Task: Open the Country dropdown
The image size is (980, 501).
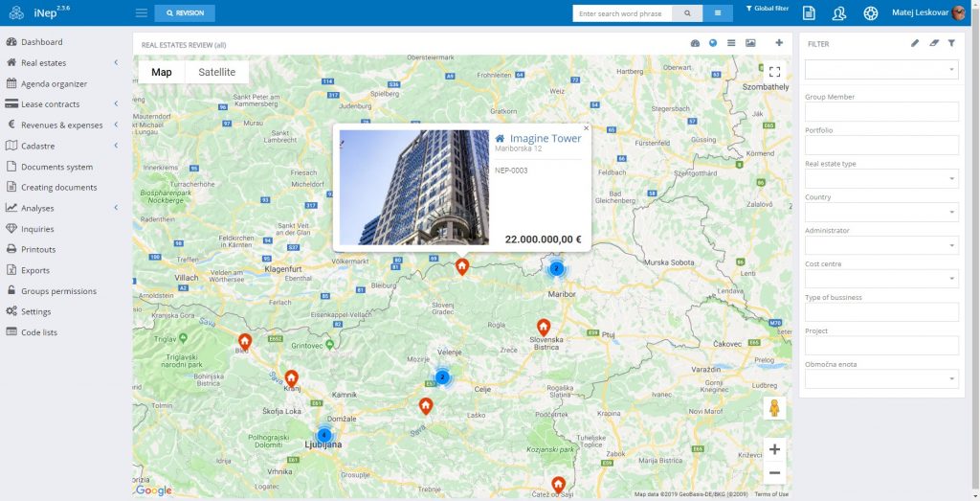Action: pos(881,212)
